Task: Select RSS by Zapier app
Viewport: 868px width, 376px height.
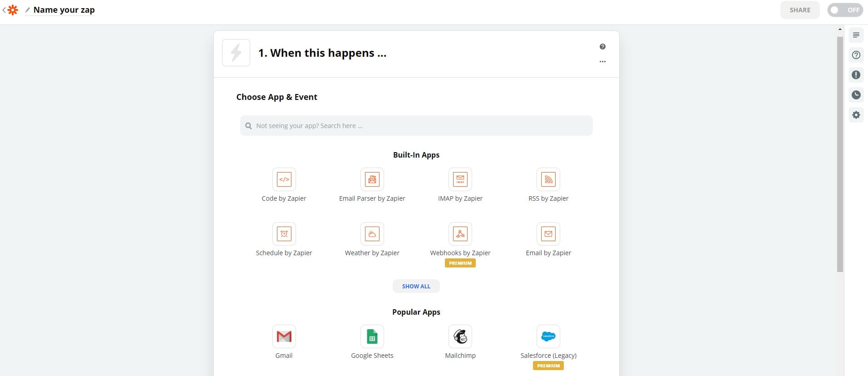Action: click(x=548, y=180)
